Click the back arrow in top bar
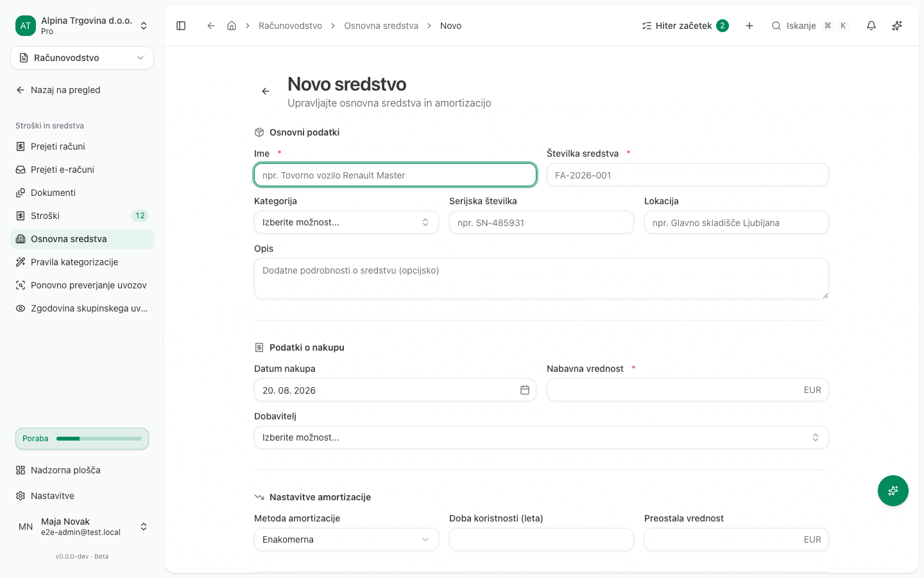924x578 pixels. point(210,26)
